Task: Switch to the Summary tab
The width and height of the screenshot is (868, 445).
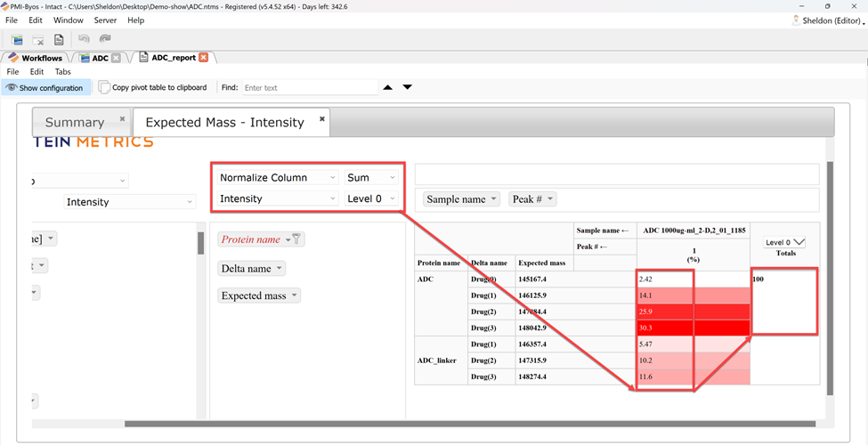Action: (x=75, y=123)
